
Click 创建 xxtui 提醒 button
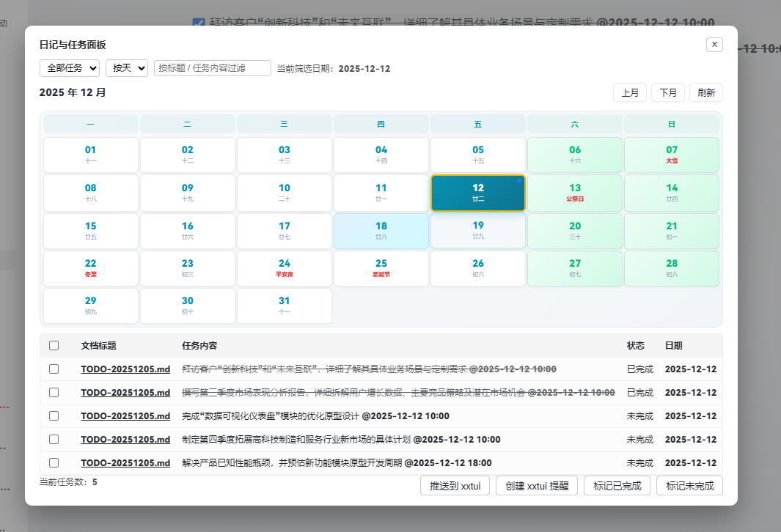point(537,486)
